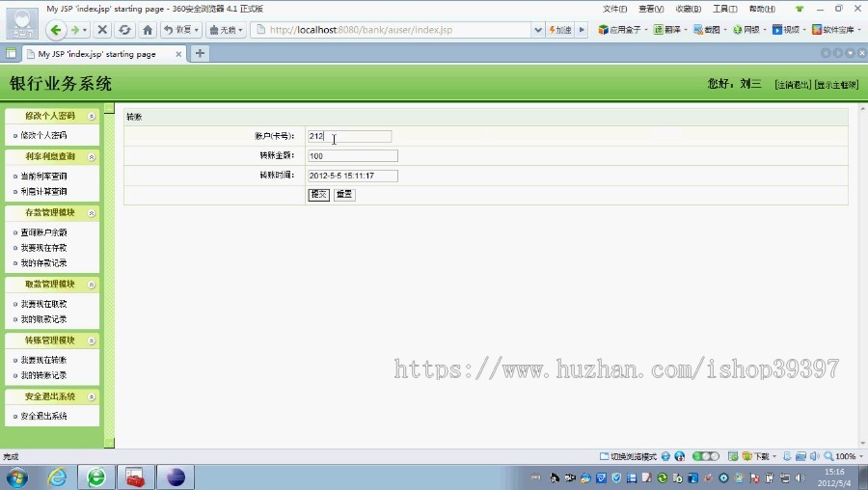Close the My JSP 'index.jsp' tab
The image size is (868, 490).
coord(178,54)
